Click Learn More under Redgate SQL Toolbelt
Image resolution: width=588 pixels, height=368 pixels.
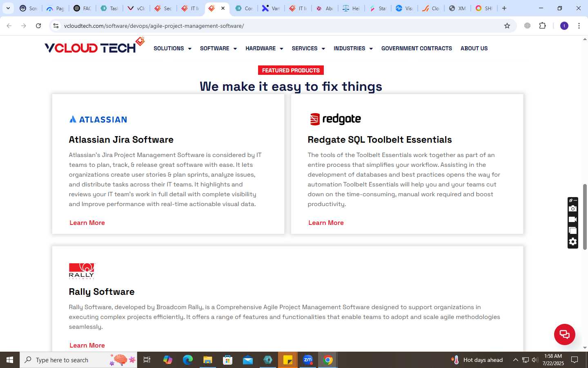(x=326, y=223)
